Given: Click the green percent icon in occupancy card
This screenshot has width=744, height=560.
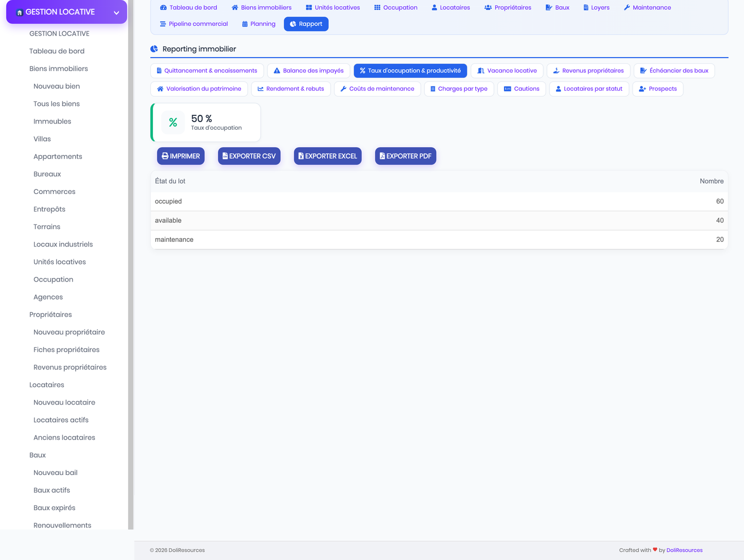Looking at the screenshot, I should (x=173, y=122).
